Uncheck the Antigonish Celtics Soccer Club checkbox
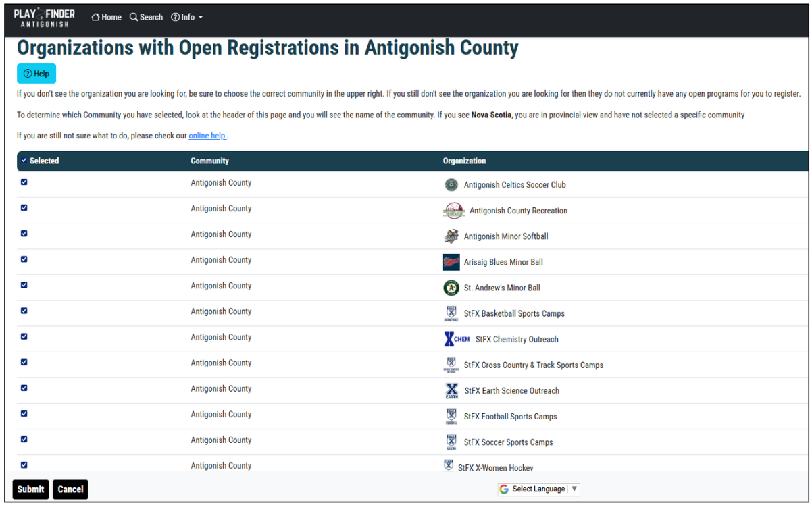812x505 pixels. coord(24,182)
